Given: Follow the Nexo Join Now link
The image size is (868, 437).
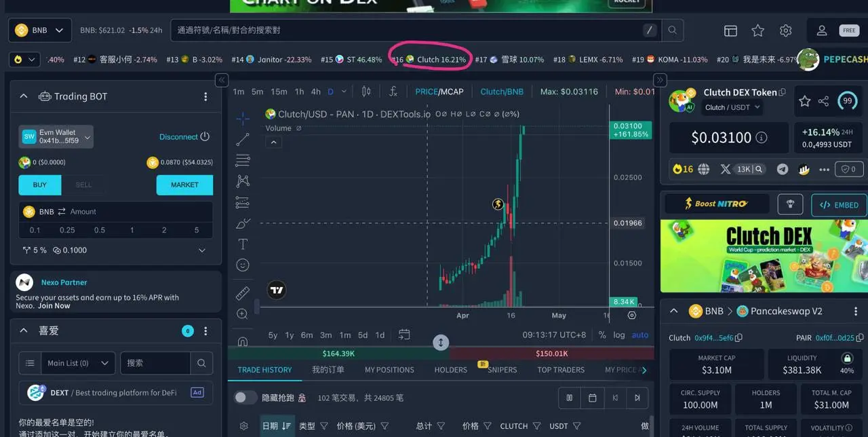Looking at the screenshot, I should pyautogui.click(x=54, y=306).
